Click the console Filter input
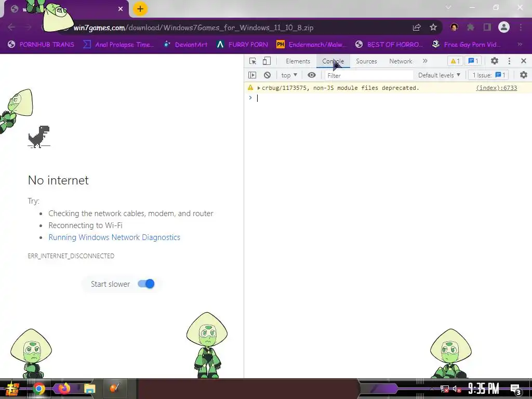Viewport: 532px width, 399px height. 369,75
